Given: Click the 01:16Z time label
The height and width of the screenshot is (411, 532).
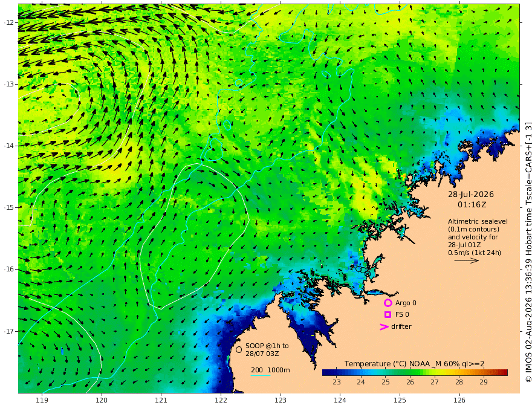Looking at the screenshot, I should click(x=472, y=205).
